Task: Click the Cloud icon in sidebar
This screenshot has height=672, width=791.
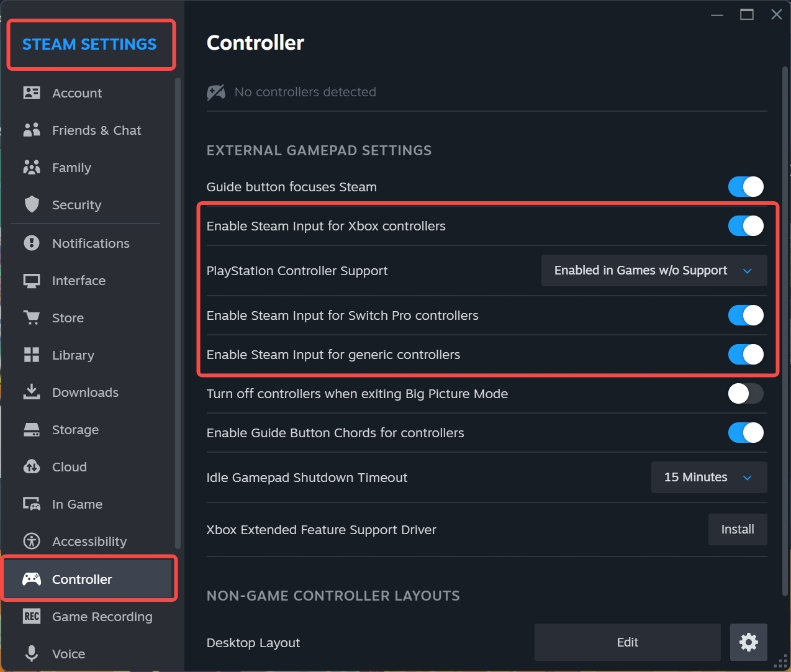Action: click(32, 467)
